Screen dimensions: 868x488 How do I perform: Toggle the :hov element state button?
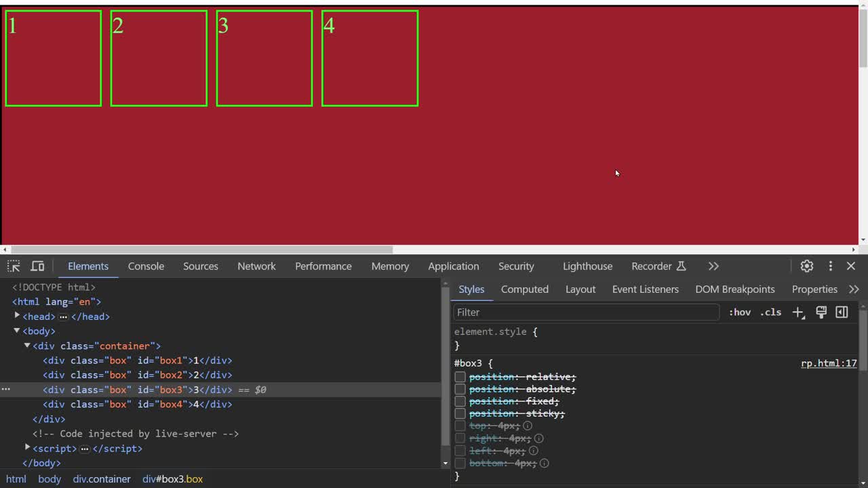tap(740, 312)
